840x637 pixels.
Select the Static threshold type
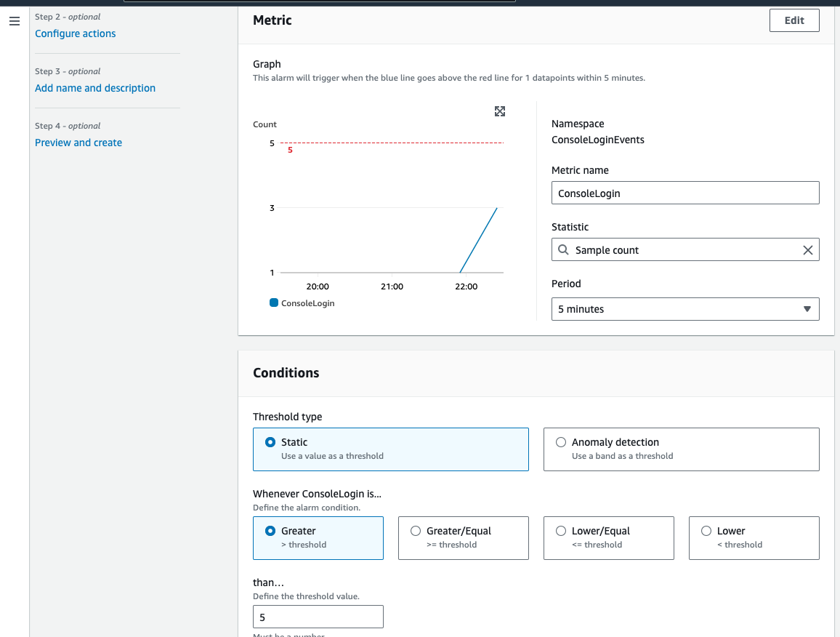(270, 442)
